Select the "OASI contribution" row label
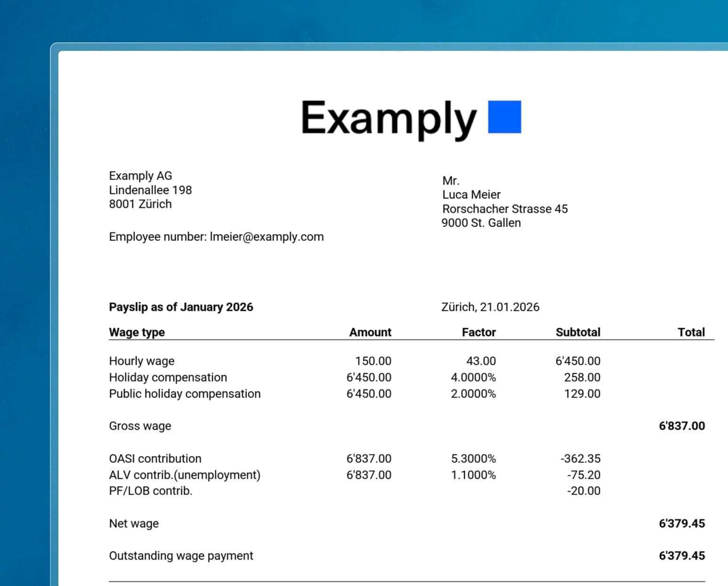Image resolution: width=728 pixels, height=586 pixels. tap(155, 458)
